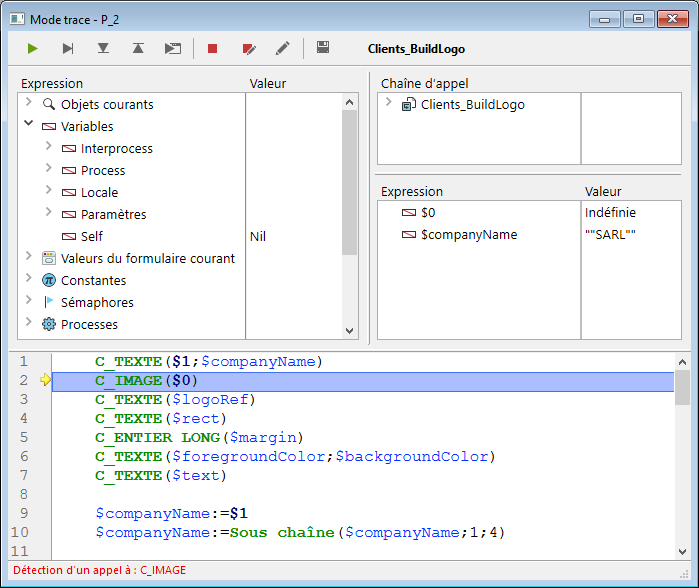This screenshot has width=699, height=588.
Task: Select the Self variable row
Action: (91, 236)
